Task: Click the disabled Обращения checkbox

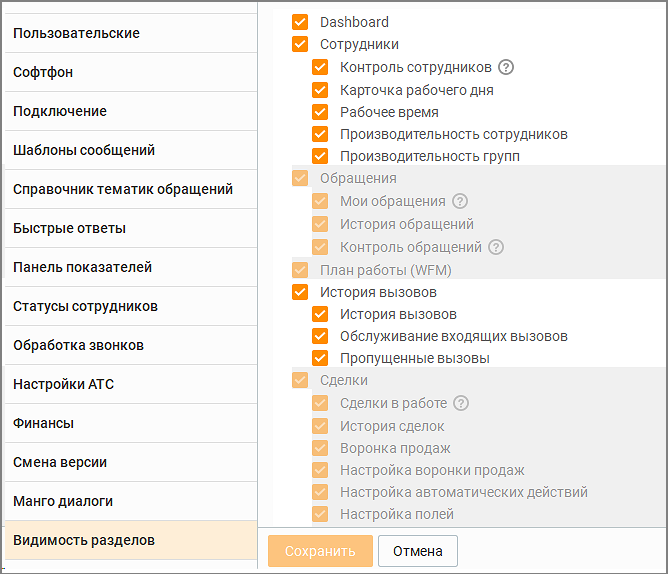Action: pos(300,178)
